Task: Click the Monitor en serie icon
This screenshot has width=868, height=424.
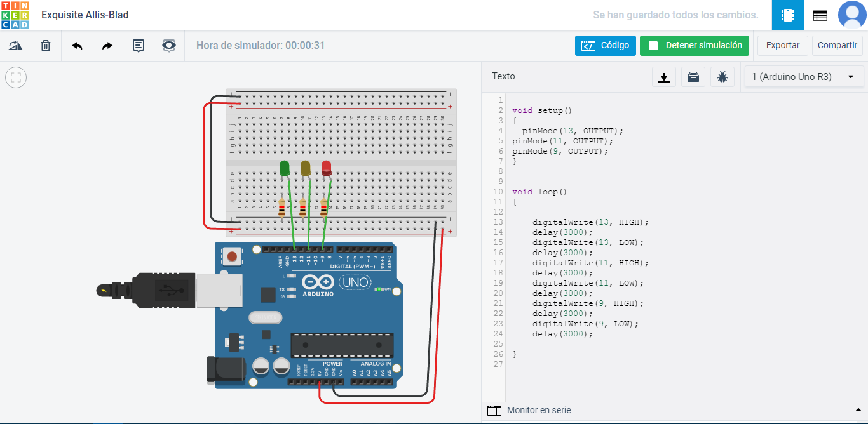Action: (x=494, y=411)
